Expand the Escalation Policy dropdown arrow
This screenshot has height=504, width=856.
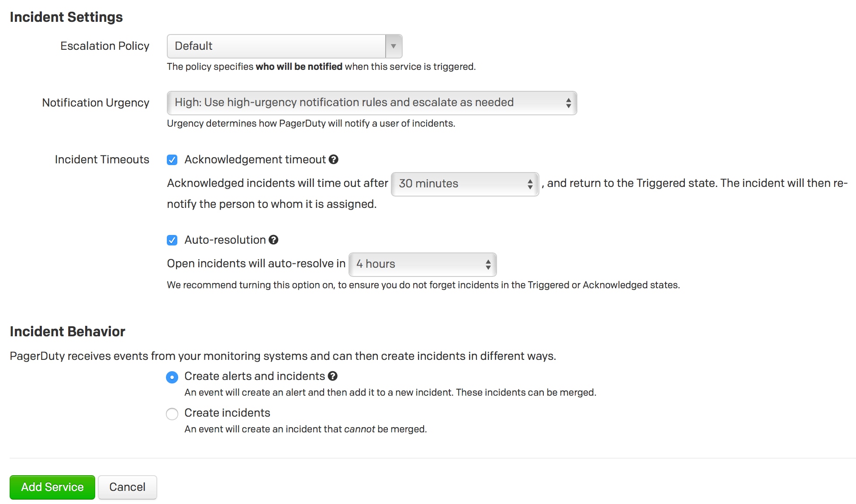(x=393, y=46)
